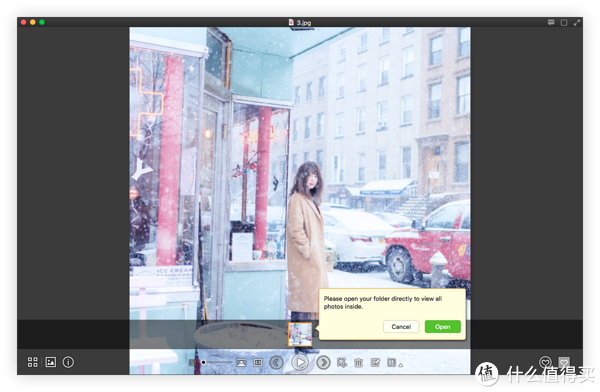The height and width of the screenshot is (392, 600).
Task: Click the green Open button
Action: (442, 327)
